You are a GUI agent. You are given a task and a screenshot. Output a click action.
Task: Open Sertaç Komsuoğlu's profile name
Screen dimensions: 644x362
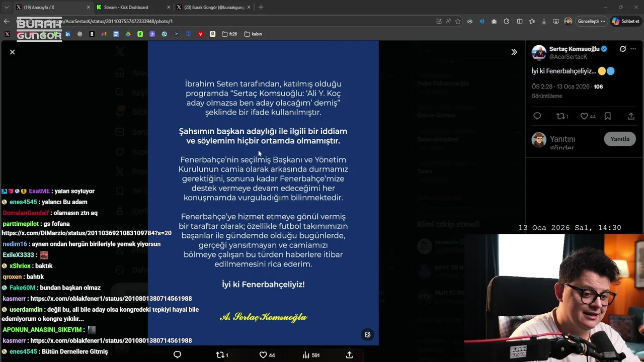(574, 49)
